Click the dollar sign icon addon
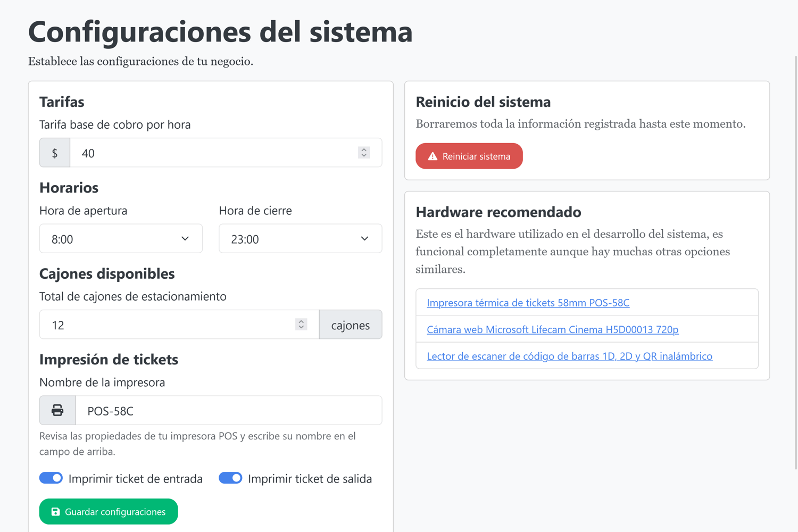 coord(55,153)
